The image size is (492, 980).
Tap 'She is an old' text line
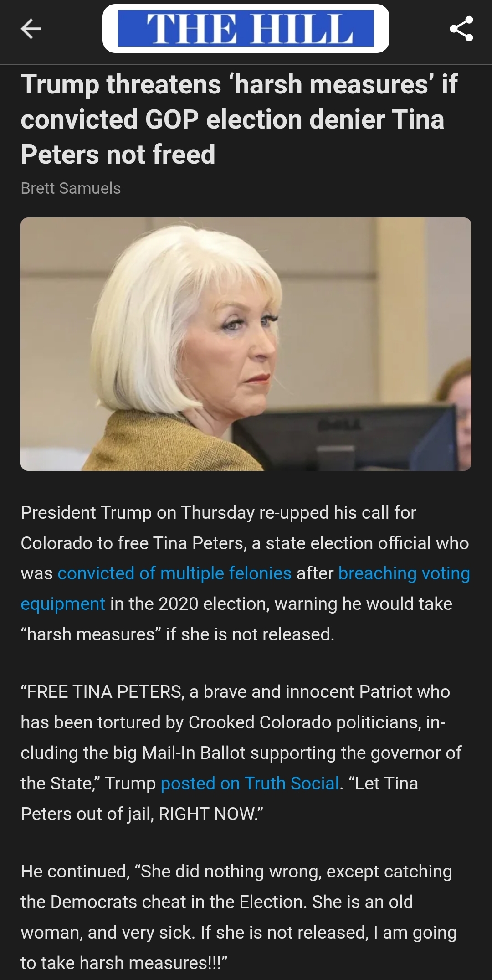click(x=362, y=902)
